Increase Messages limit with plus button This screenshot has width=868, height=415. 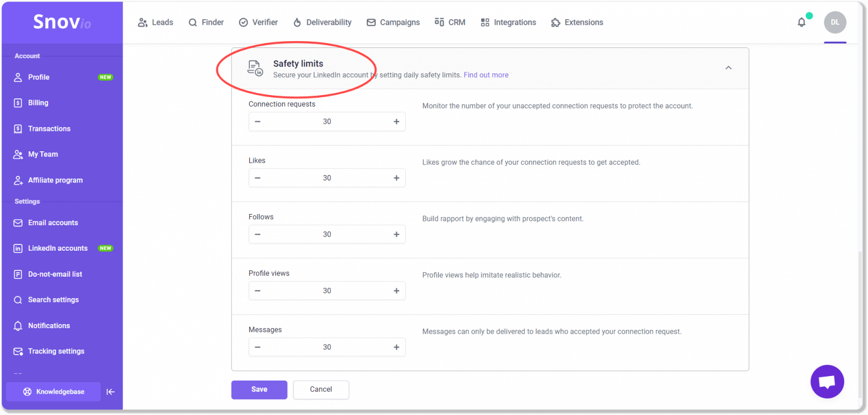click(396, 348)
